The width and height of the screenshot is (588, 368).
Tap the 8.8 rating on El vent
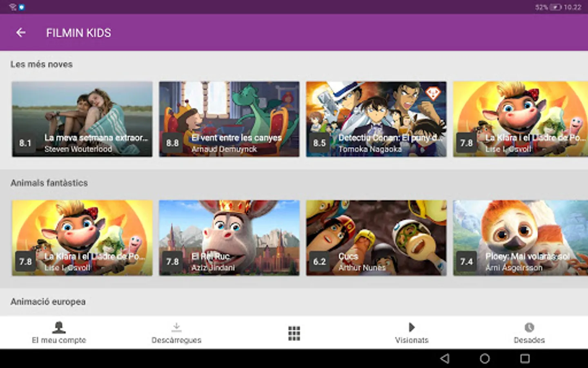172,143
